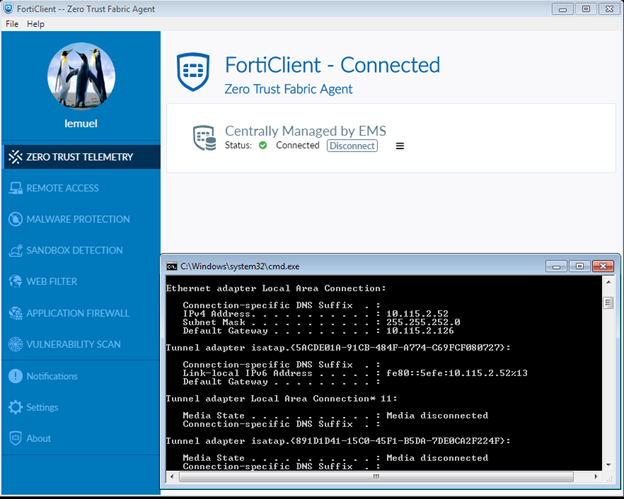624x499 pixels.
Task: Click the Ethernet adapter Local Area Connection line
Action: [x=276, y=288]
